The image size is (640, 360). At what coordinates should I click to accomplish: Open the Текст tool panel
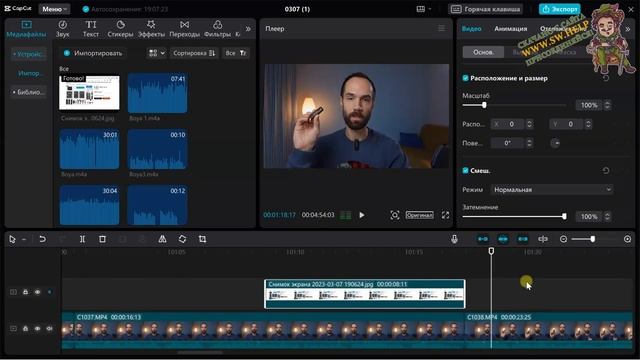point(91,29)
